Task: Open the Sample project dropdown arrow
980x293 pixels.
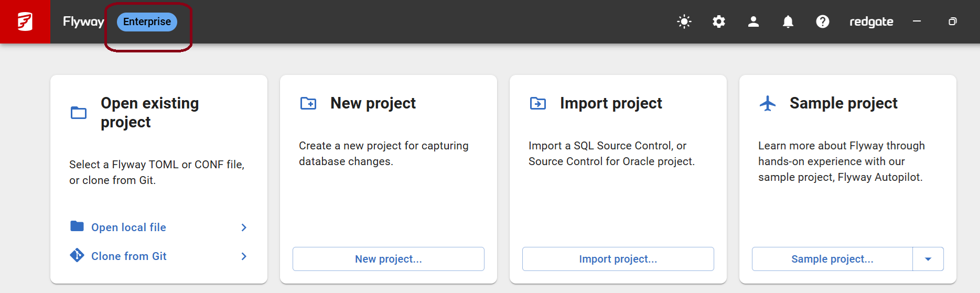Action: tap(928, 259)
